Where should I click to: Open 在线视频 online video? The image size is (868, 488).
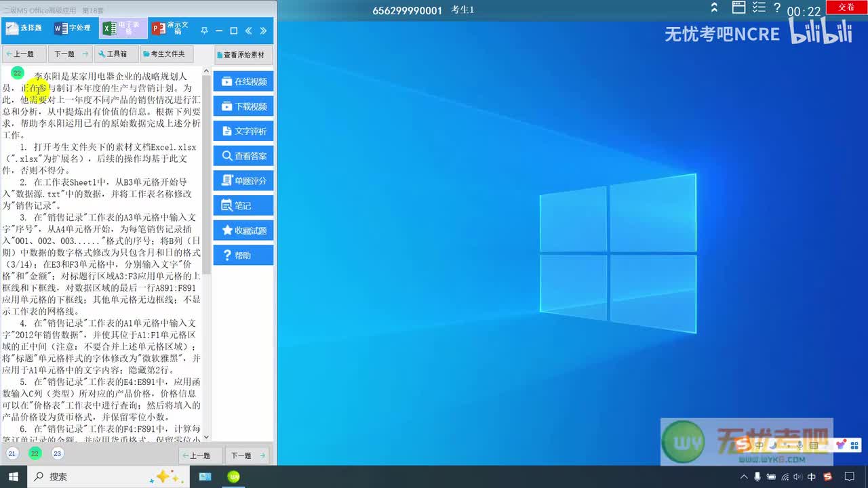[x=243, y=81]
